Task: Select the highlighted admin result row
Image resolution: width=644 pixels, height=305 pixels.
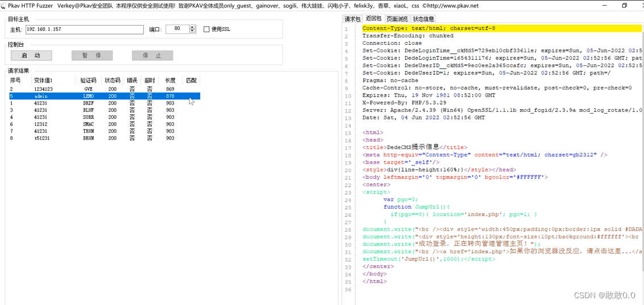Action: [x=105, y=96]
